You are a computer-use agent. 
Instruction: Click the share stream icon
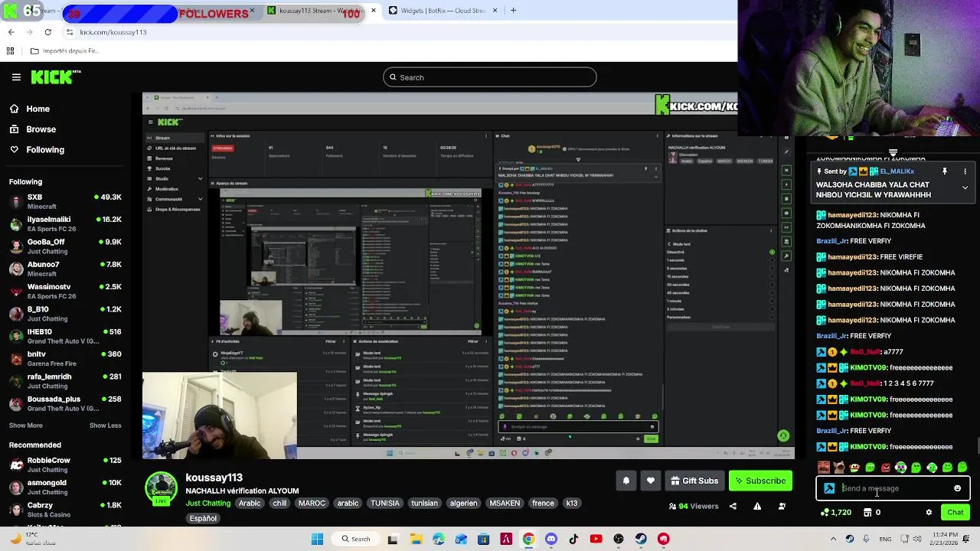click(733, 506)
